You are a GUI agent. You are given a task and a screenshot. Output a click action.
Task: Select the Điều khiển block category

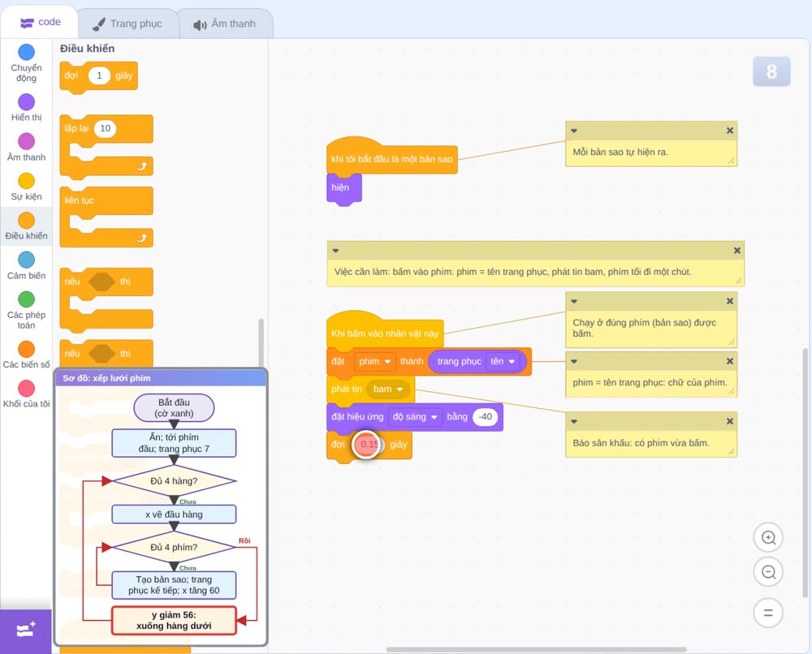pyautogui.click(x=26, y=226)
